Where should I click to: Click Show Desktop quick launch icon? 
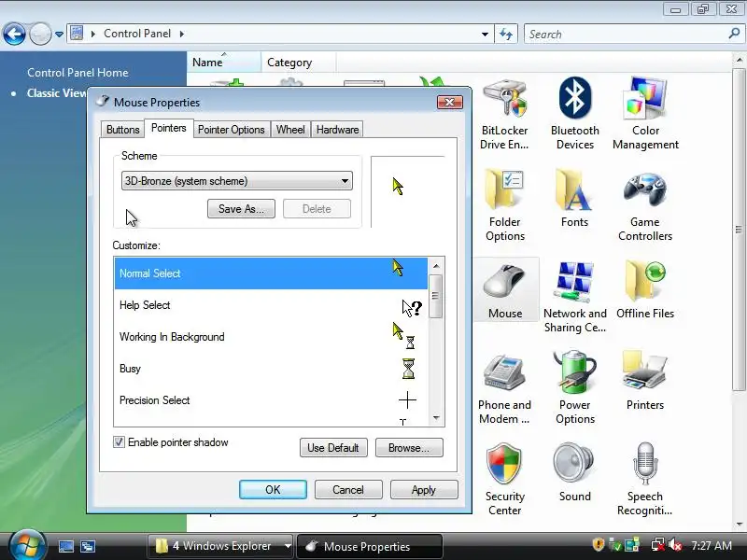(65, 546)
